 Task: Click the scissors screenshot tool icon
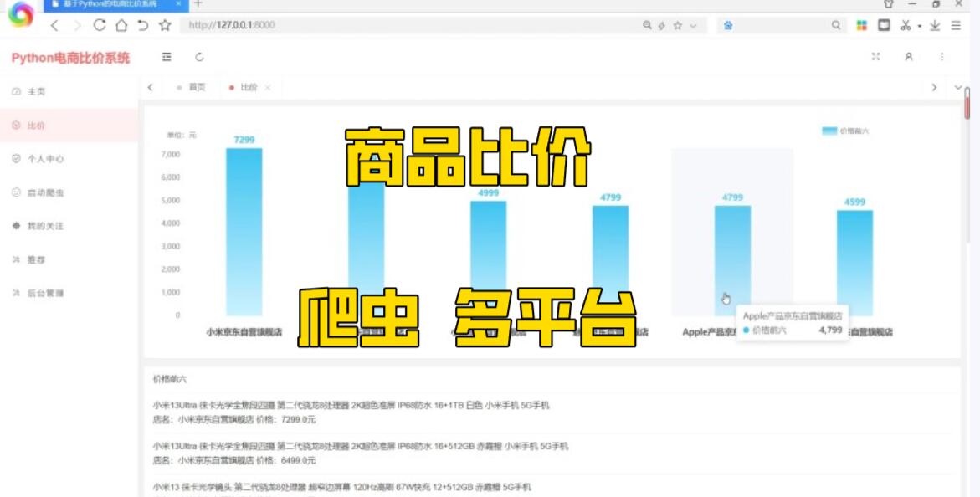click(906, 25)
